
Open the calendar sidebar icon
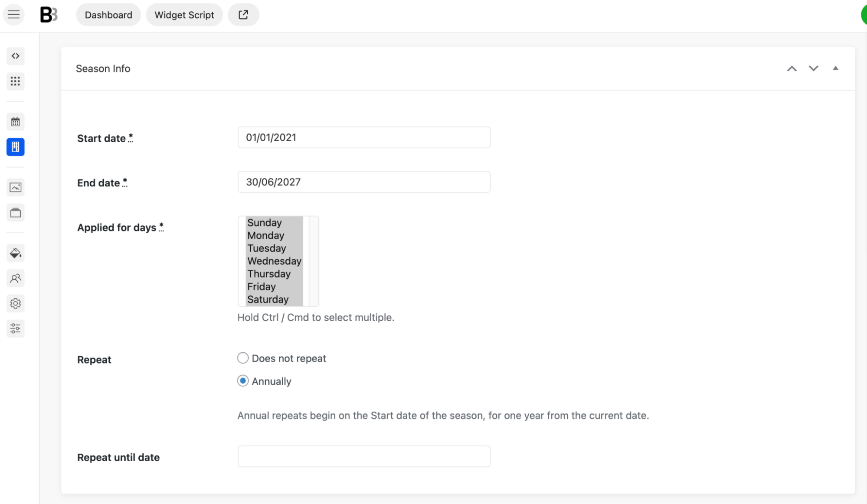pyautogui.click(x=16, y=122)
